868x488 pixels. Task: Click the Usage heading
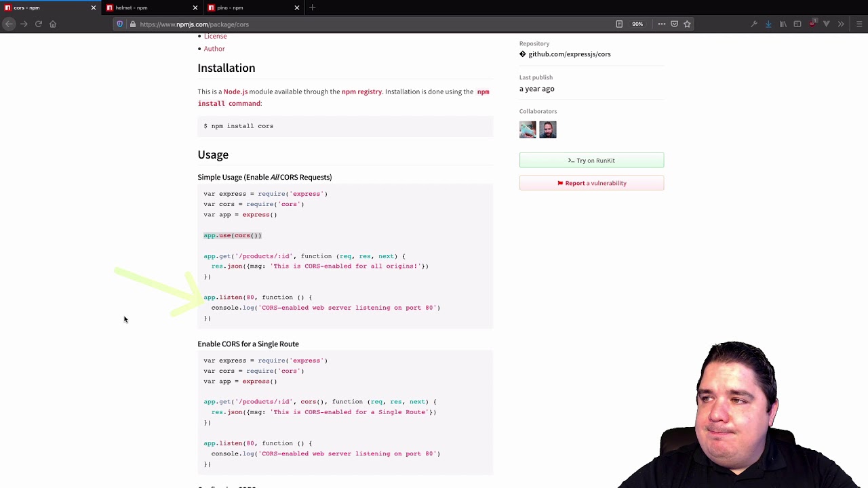click(x=213, y=155)
